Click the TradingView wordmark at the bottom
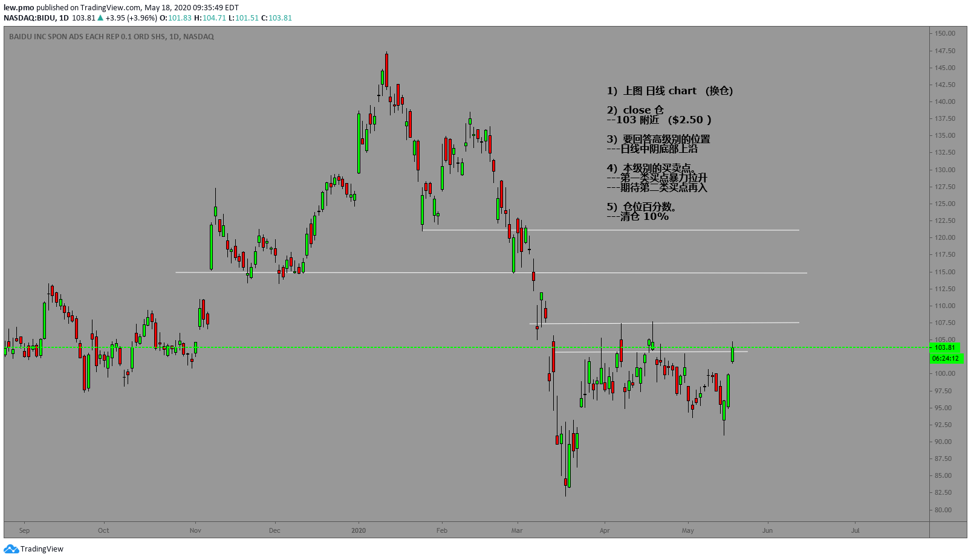 tap(42, 549)
